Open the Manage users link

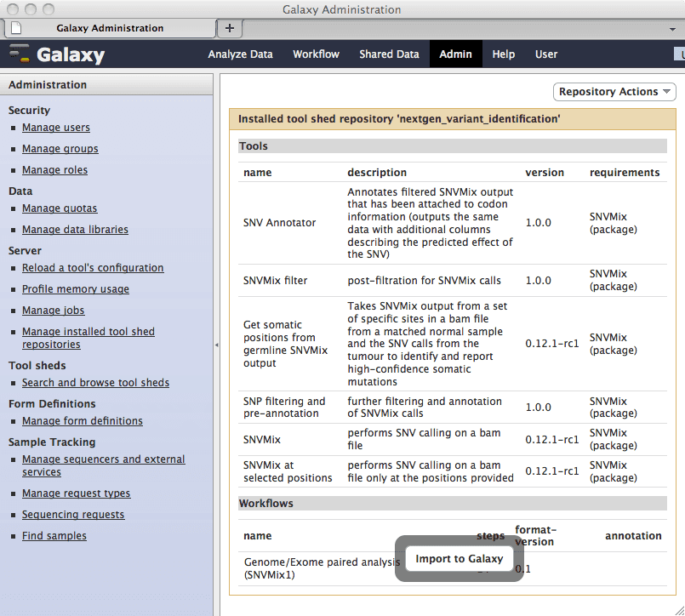tap(56, 128)
